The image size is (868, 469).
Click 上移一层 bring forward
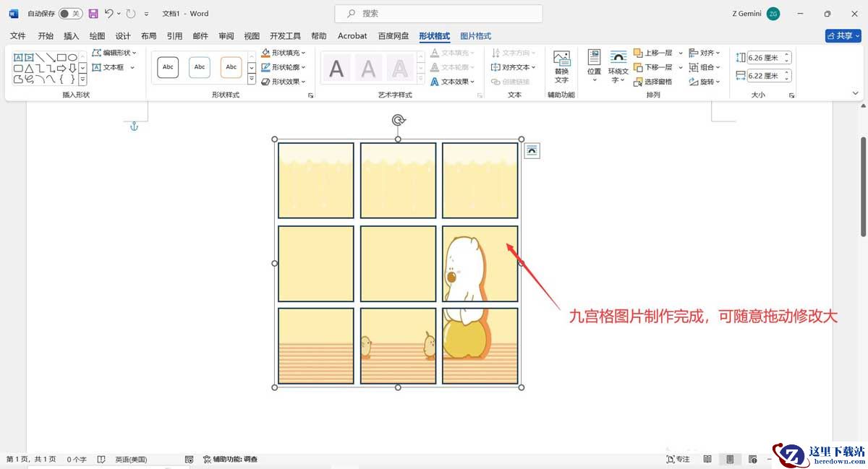click(x=653, y=53)
